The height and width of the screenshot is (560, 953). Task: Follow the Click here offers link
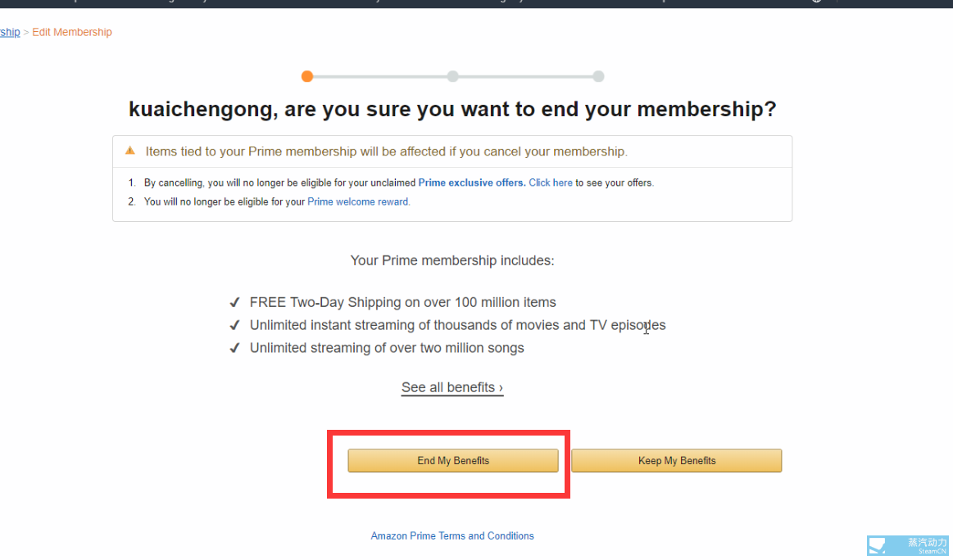(x=551, y=183)
